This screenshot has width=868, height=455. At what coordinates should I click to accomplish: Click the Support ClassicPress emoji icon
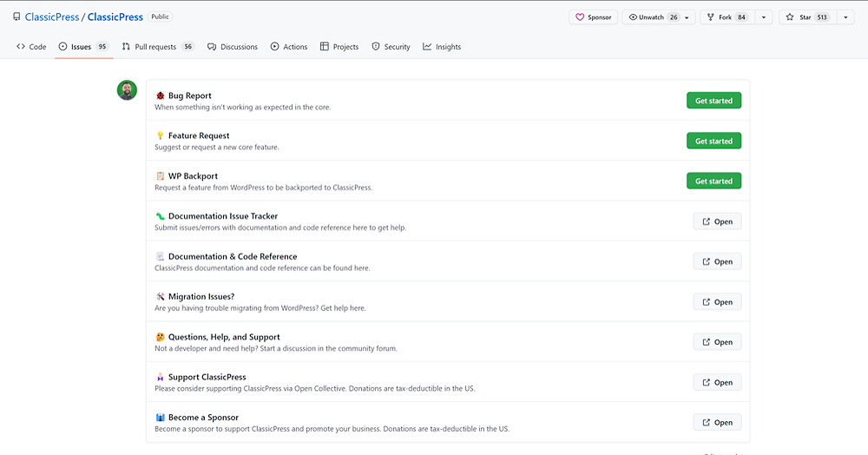coord(160,377)
